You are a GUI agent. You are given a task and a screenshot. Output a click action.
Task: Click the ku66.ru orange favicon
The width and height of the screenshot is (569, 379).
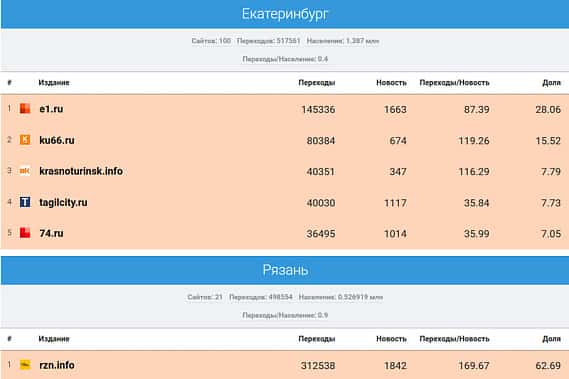tap(25, 140)
